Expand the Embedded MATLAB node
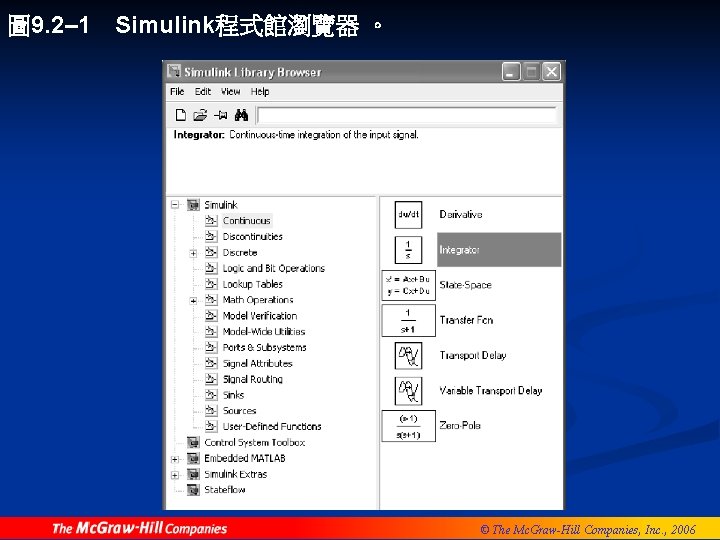720x540 pixels. click(x=175, y=459)
